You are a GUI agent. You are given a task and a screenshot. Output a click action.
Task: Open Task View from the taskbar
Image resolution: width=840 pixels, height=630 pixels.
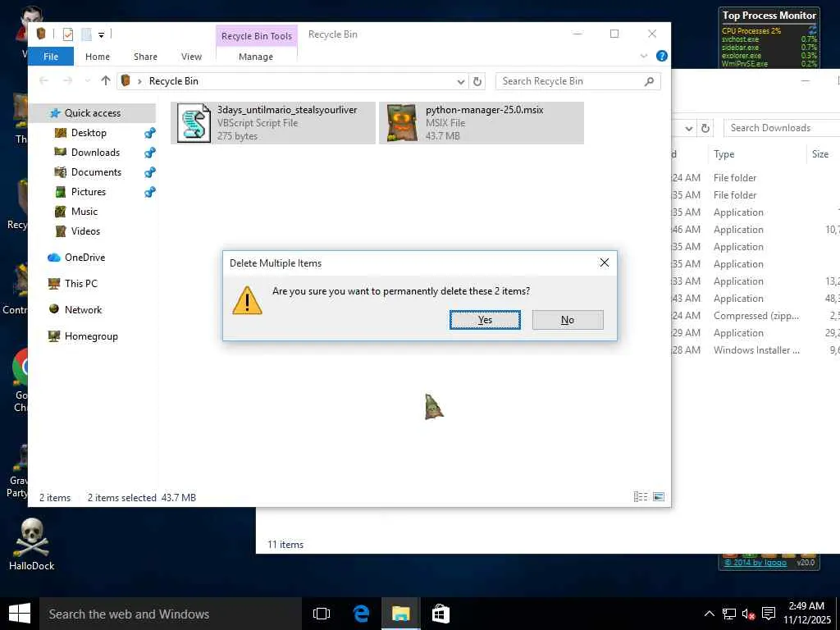pyautogui.click(x=322, y=614)
